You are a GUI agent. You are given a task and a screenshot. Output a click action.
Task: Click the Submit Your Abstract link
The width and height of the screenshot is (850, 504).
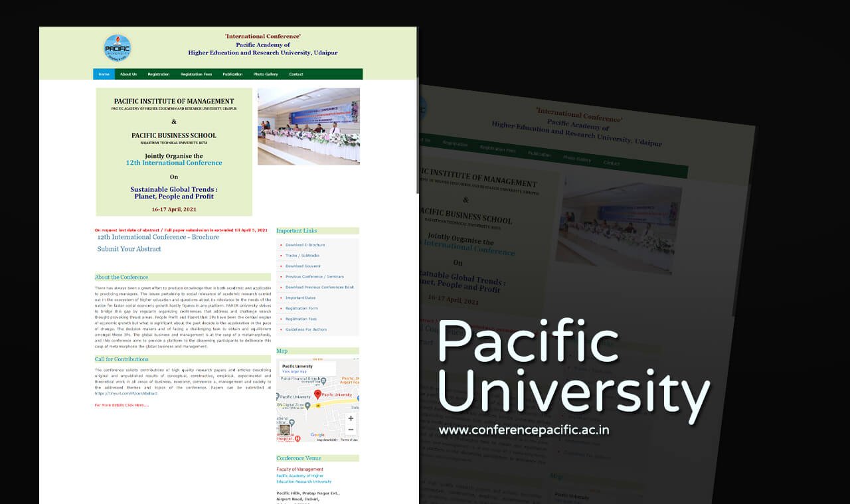129,249
